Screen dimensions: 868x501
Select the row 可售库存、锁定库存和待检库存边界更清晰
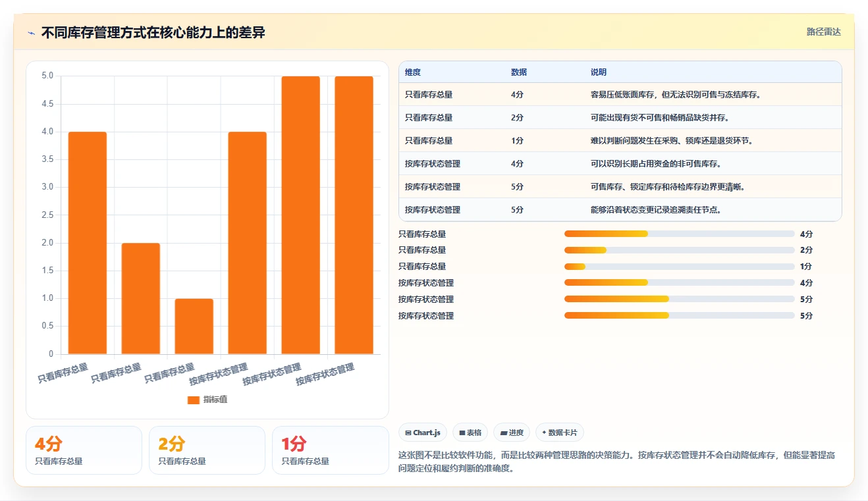[620, 187]
